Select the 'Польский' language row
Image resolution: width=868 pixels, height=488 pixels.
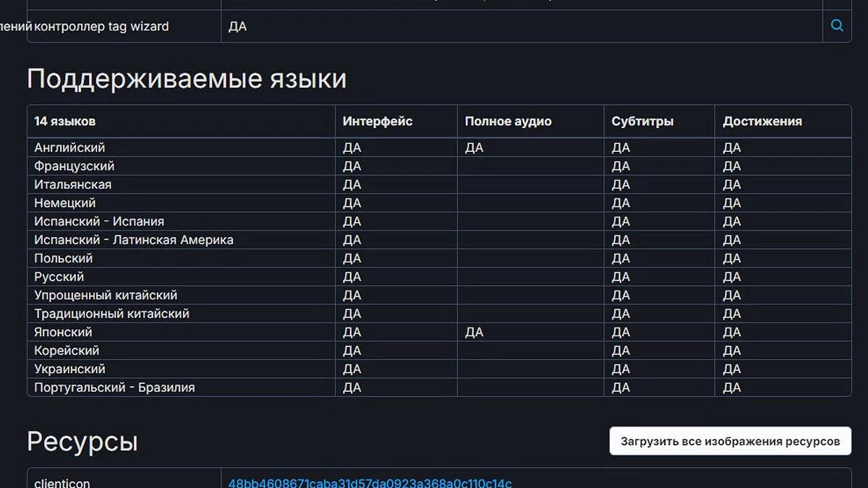pyautogui.click(x=439, y=258)
